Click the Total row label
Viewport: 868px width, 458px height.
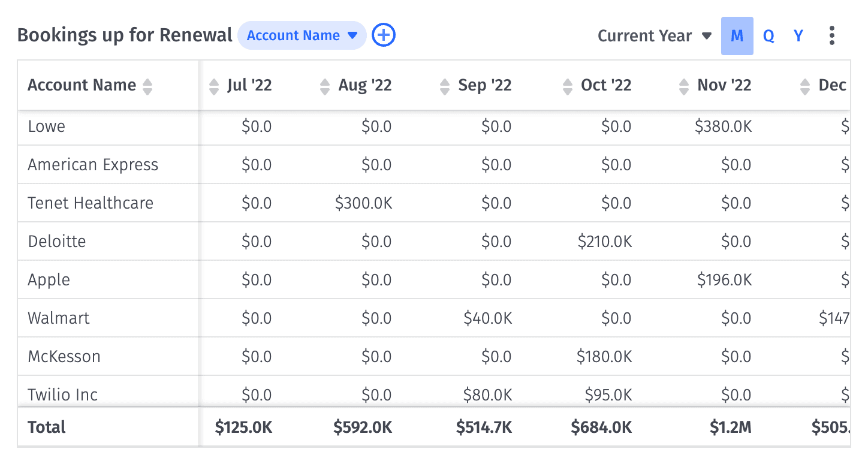pyautogui.click(x=46, y=427)
